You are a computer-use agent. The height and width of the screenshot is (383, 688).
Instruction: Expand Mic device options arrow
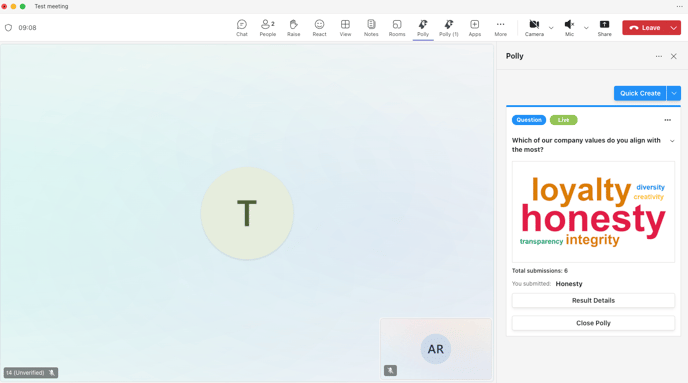tap(586, 28)
